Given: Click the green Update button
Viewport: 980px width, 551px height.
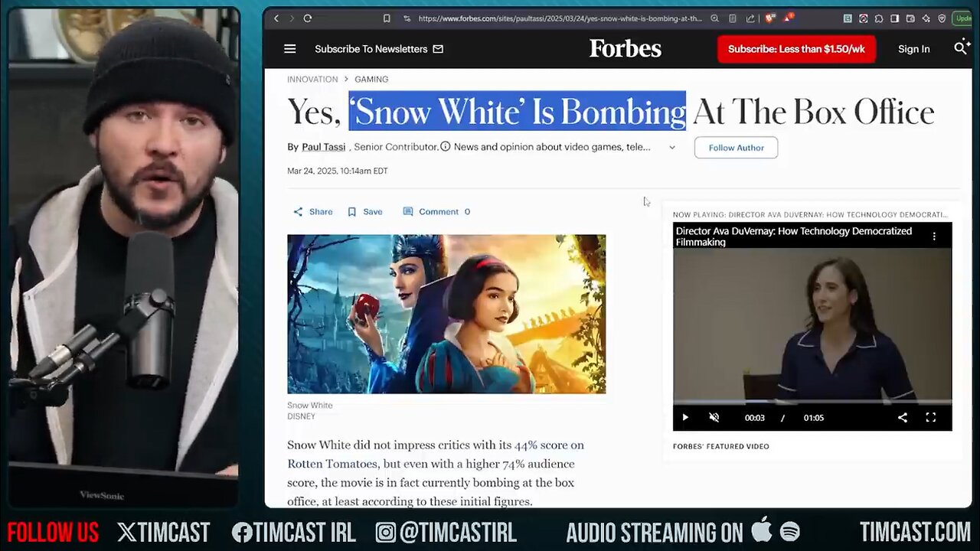Looking at the screenshot, I should point(962,18).
